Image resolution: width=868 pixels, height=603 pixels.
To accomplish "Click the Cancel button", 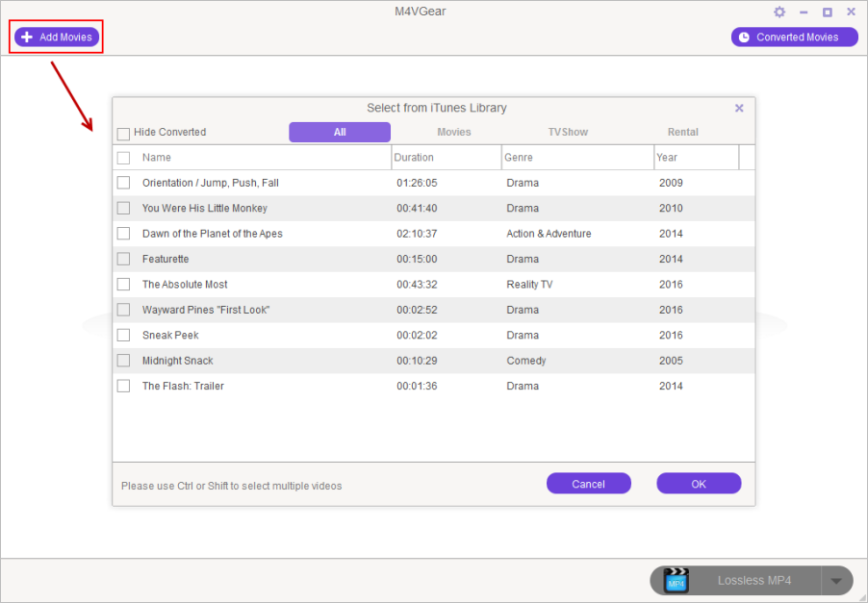I will click(x=588, y=484).
